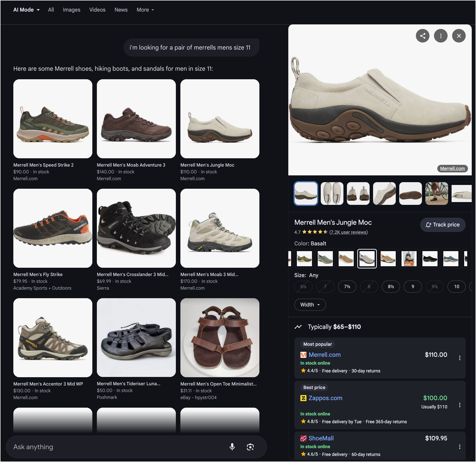
Task: Switch to the News tab
Action: [121, 10]
